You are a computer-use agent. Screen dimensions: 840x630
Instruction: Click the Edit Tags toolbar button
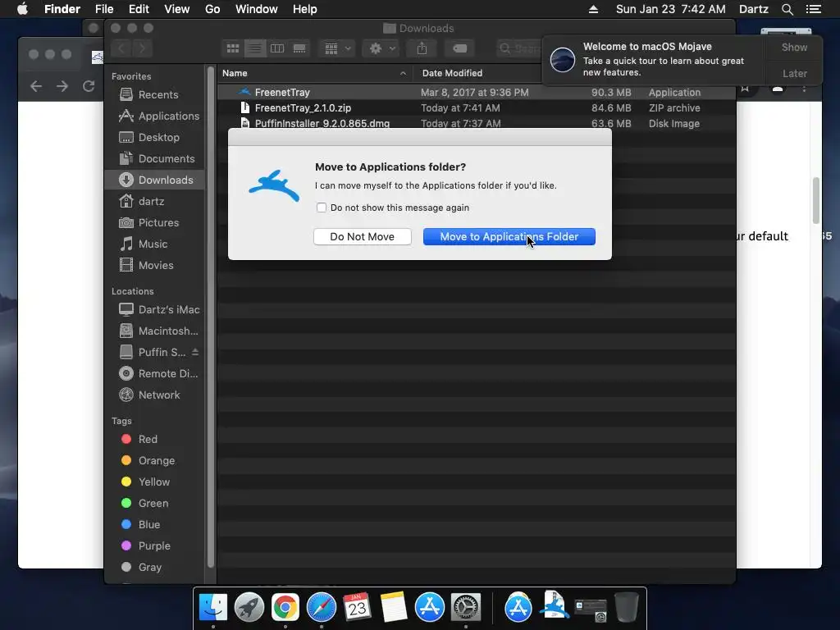pyautogui.click(x=459, y=48)
